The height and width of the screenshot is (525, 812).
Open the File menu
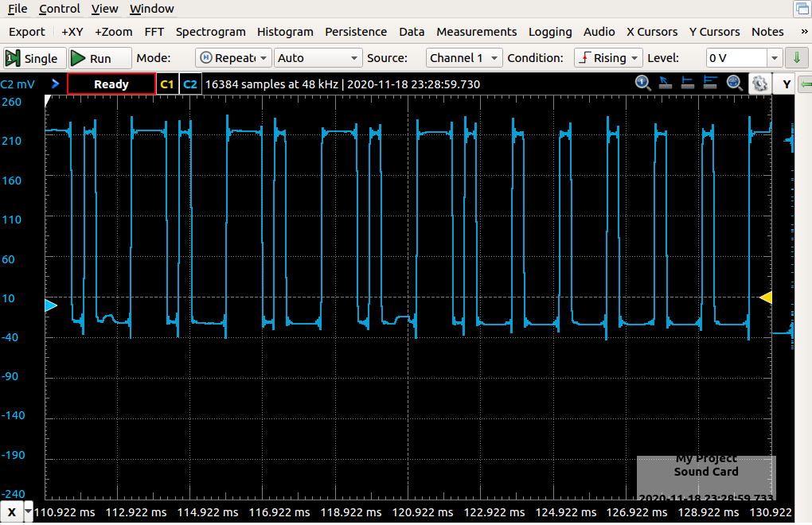pyautogui.click(x=18, y=9)
